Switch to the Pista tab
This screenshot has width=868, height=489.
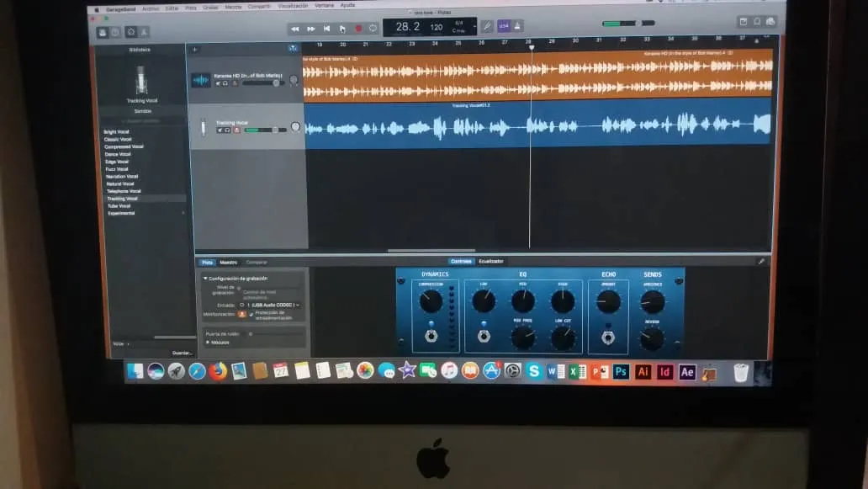click(207, 263)
